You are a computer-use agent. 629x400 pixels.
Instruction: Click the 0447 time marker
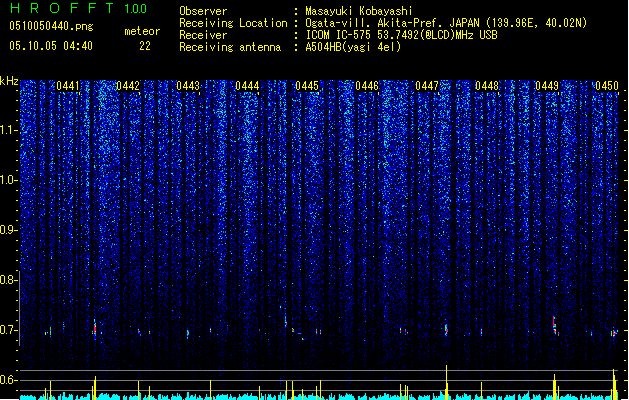pyautogui.click(x=427, y=86)
